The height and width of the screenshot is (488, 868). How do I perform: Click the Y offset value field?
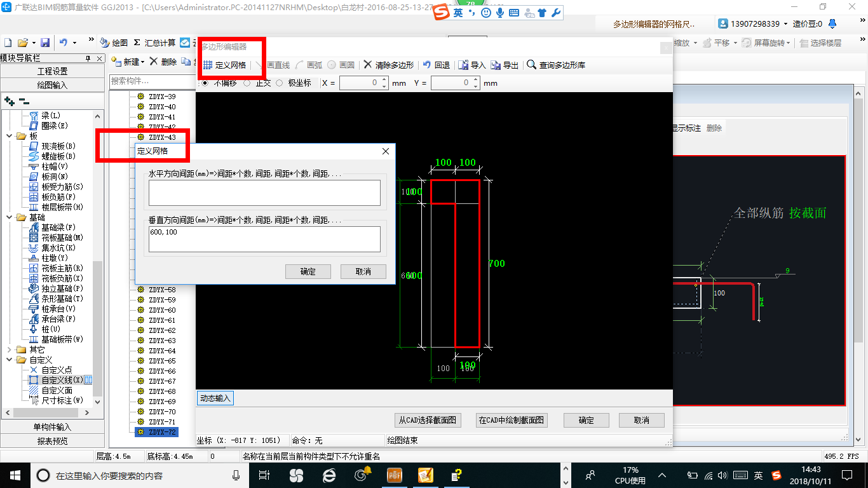click(451, 83)
